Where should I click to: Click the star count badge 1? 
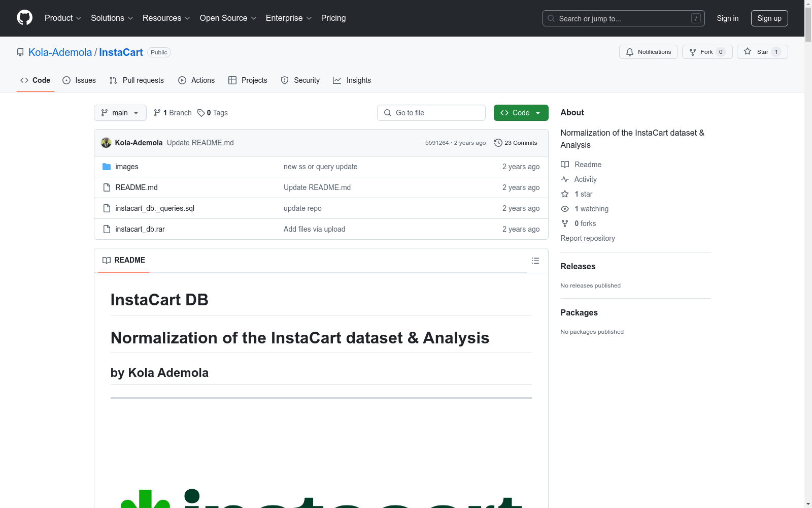pos(776,52)
